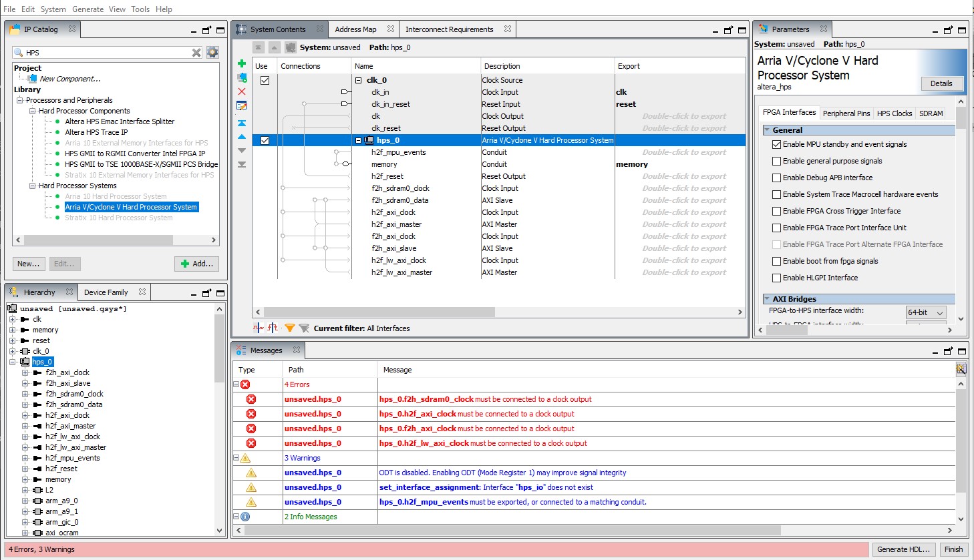Check Enable boot from fpga signals

pyautogui.click(x=776, y=261)
